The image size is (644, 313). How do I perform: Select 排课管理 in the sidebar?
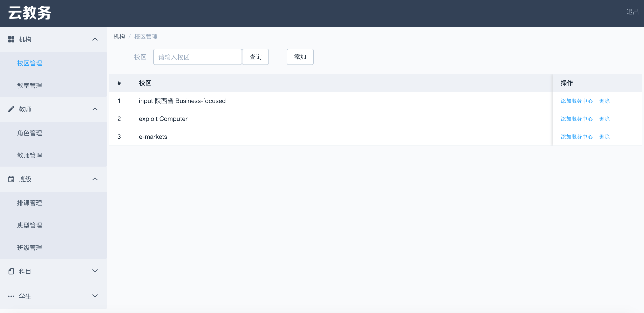pyautogui.click(x=30, y=203)
